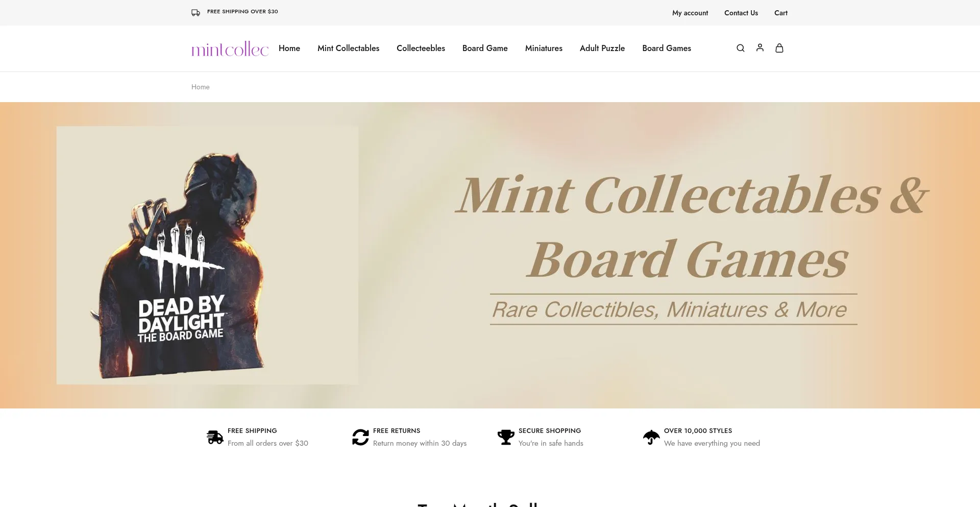Open the Board Game menu item

click(485, 48)
